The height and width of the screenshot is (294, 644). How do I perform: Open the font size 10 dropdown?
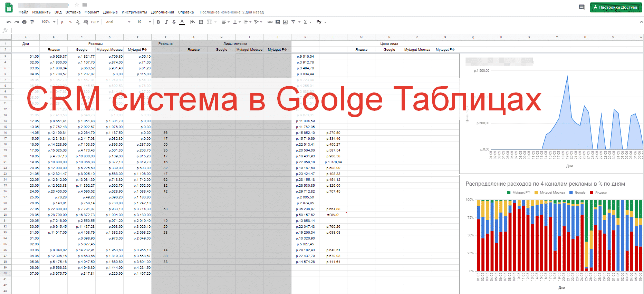click(x=144, y=22)
